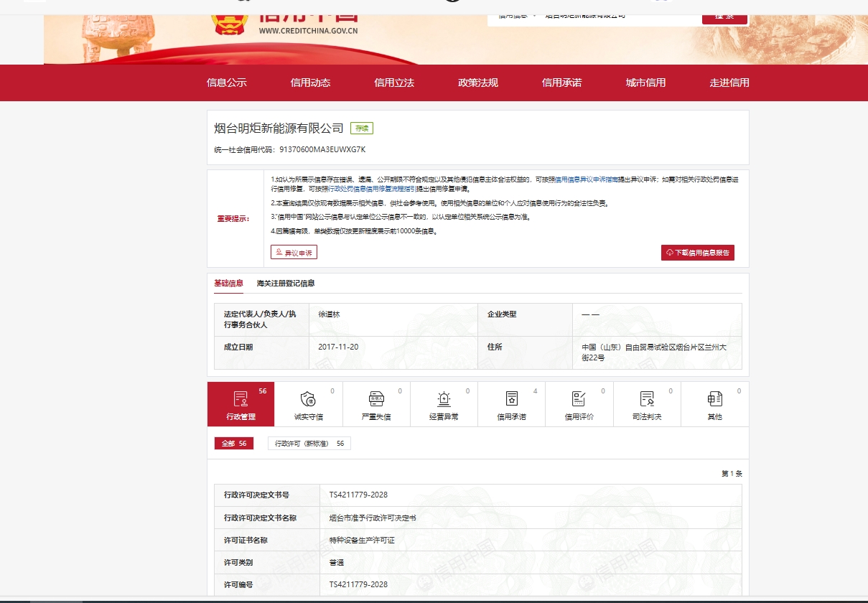Open 信用承诺 in the red navigation bar
868x603 pixels.
[x=561, y=83]
